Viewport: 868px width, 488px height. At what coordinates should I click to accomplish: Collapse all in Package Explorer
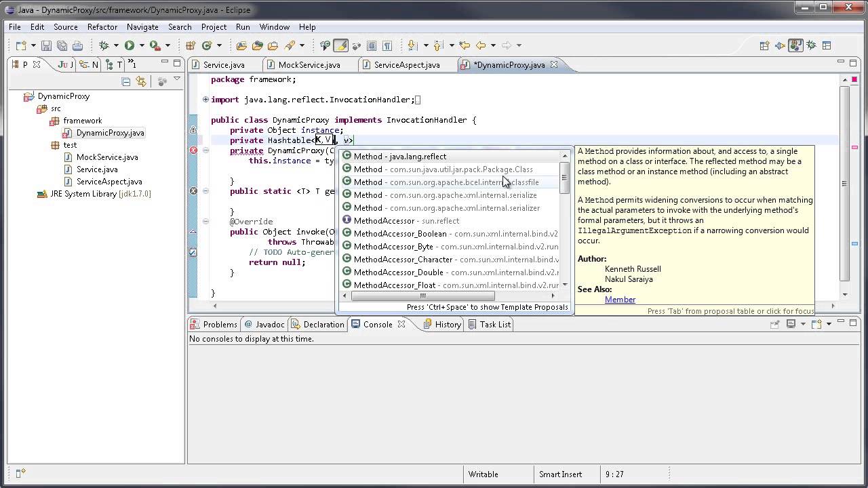pos(125,81)
